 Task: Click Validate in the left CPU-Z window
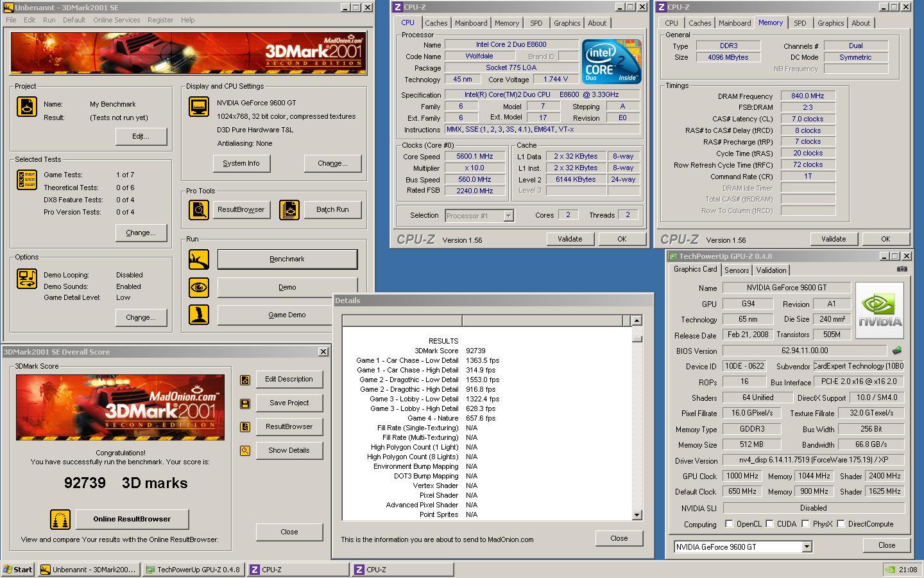(570, 239)
